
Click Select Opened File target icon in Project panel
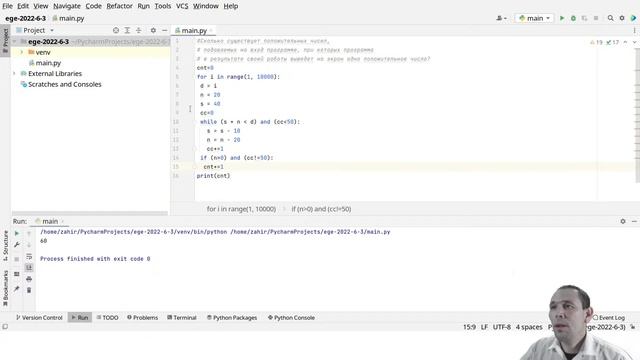(116, 30)
